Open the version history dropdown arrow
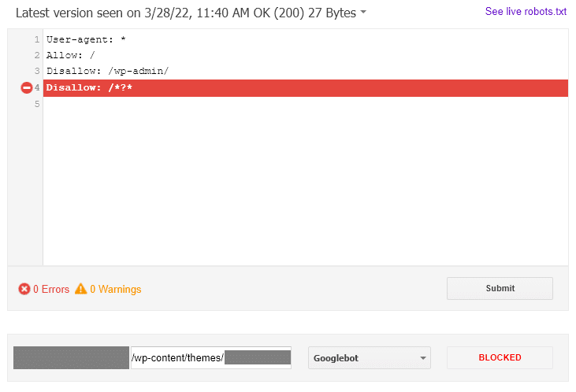Image resolution: width=576 pixels, height=392 pixels. (x=363, y=12)
